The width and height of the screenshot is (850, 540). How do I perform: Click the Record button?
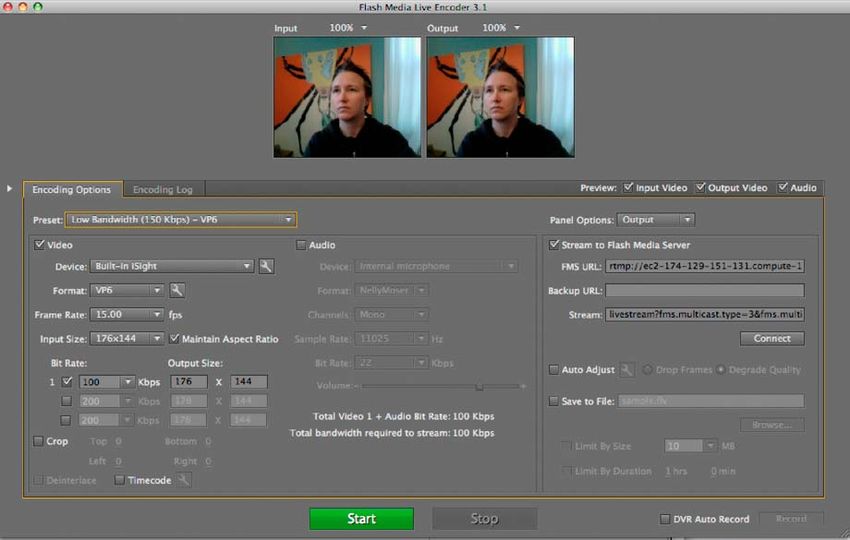[x=791, y=519]
